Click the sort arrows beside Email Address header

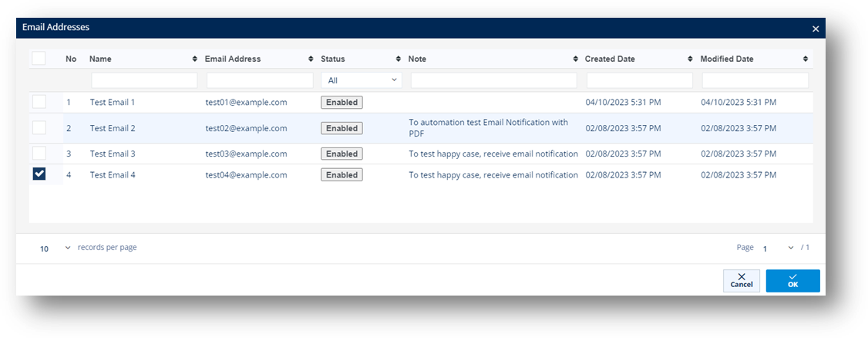click(309, 59)
